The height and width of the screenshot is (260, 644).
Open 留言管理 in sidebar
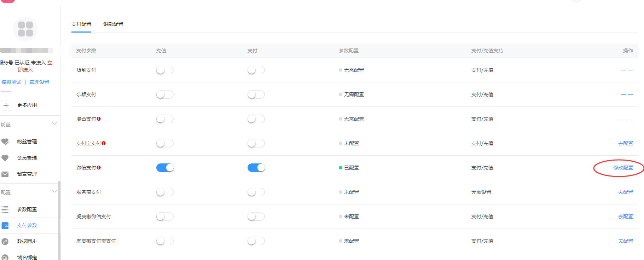[27, 174]
